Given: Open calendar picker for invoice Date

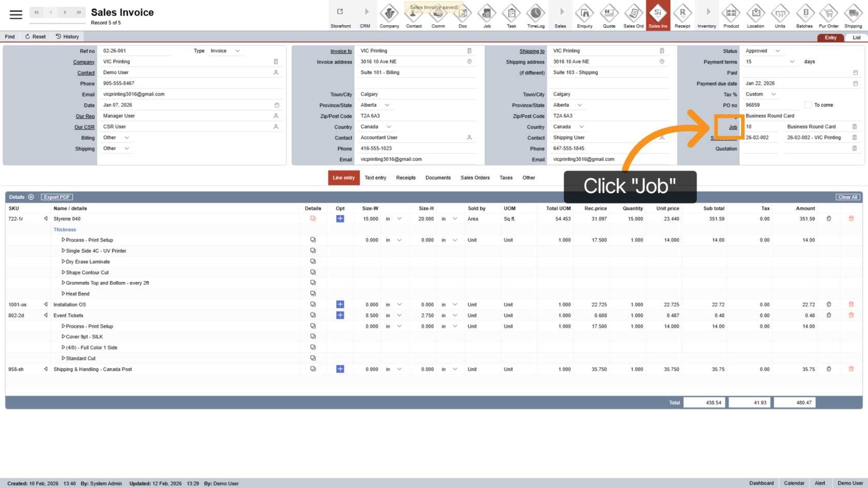Looking at the screenshot, I should click(x=277, y=105).
